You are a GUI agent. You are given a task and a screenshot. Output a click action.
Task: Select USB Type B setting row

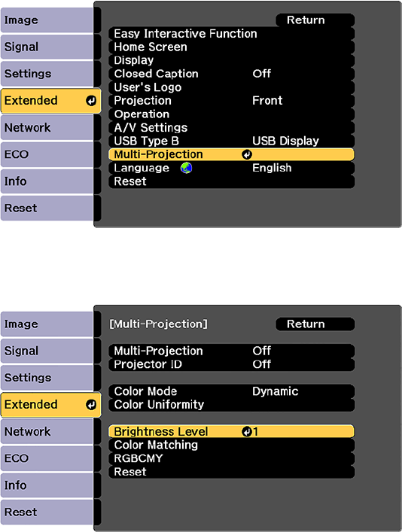click(232, 141)
